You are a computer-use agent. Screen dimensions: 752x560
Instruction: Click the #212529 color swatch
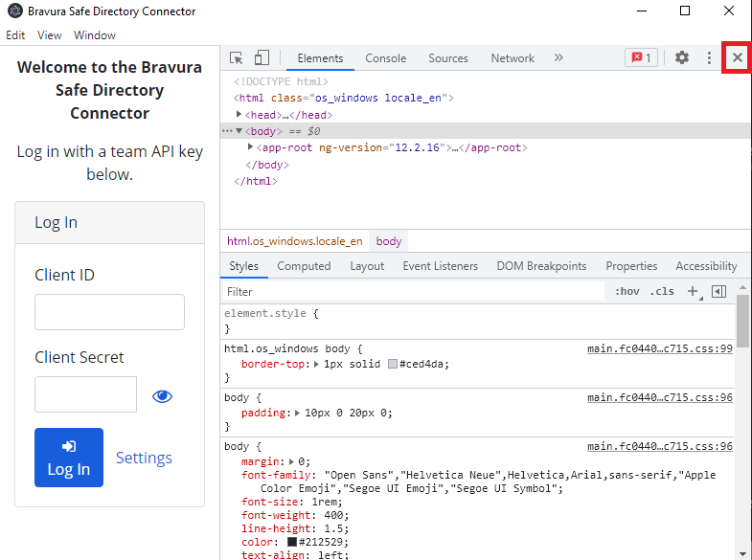click(292, 542)
